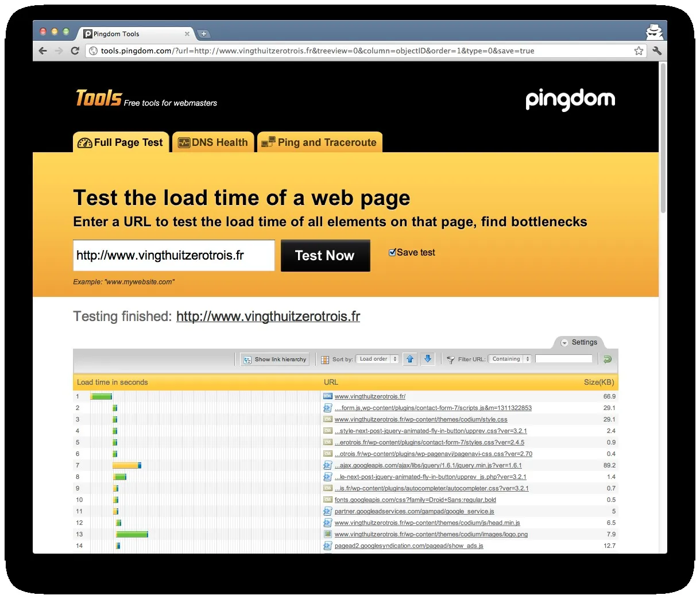Open a new browser tab

(203, 34)
